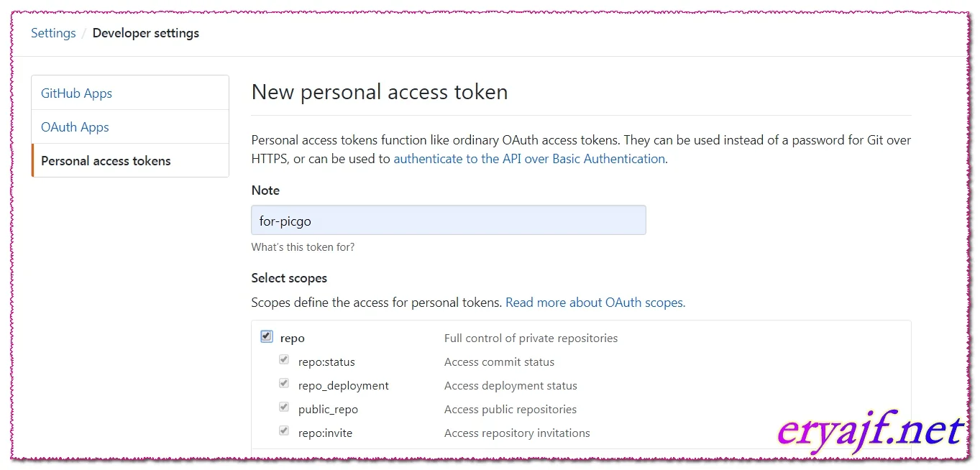The height and width of the screenshot is (470, 980).
Task: Click the Select scopes heading
Action: [289, 278]
